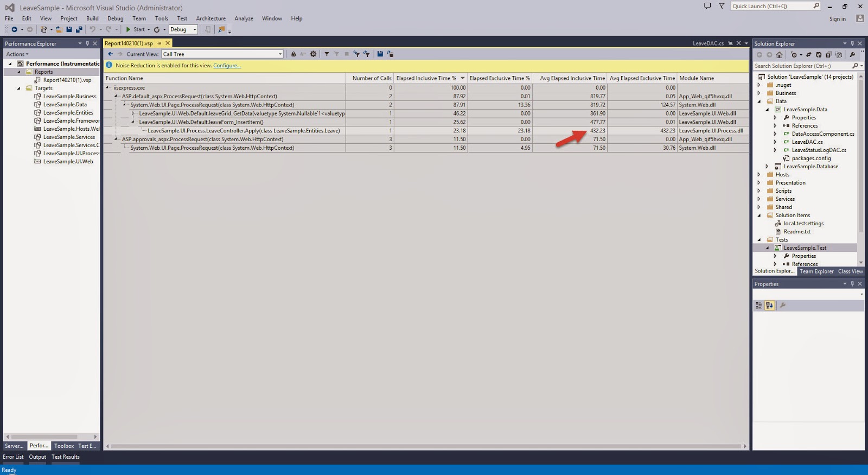
Task: Show the Hot Path flame icon
Action: pos(293,54)
